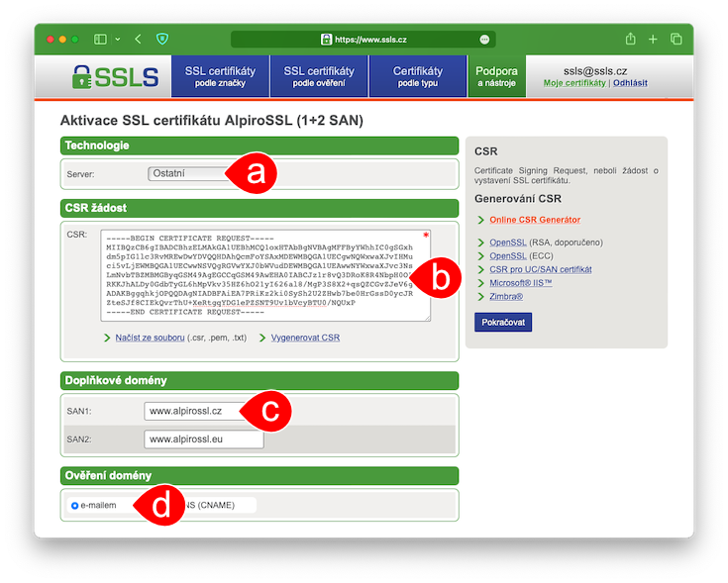This screenshot has height=583, width=728.
Task: Select the e-mailem verification radio button
Action: click(x=75, y=505)
